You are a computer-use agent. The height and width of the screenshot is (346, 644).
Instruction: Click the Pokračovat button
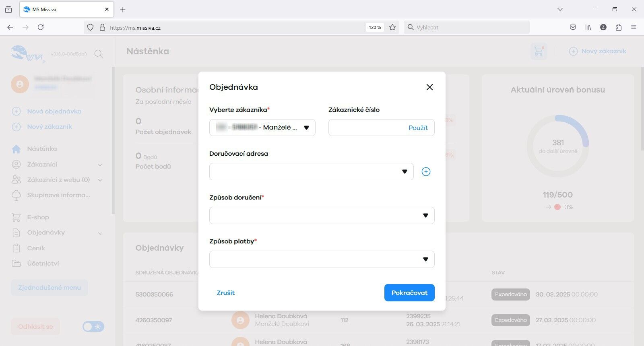409,292
